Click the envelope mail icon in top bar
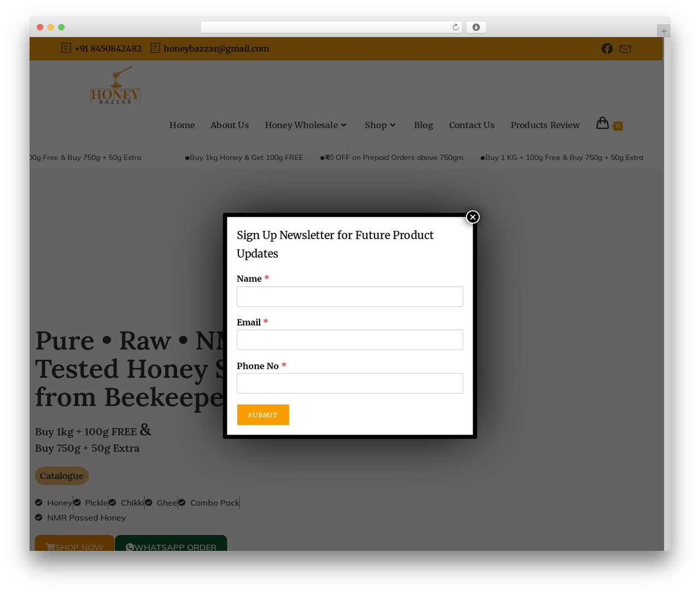Screen dimensions: 700x593 (x=625, y=49)
